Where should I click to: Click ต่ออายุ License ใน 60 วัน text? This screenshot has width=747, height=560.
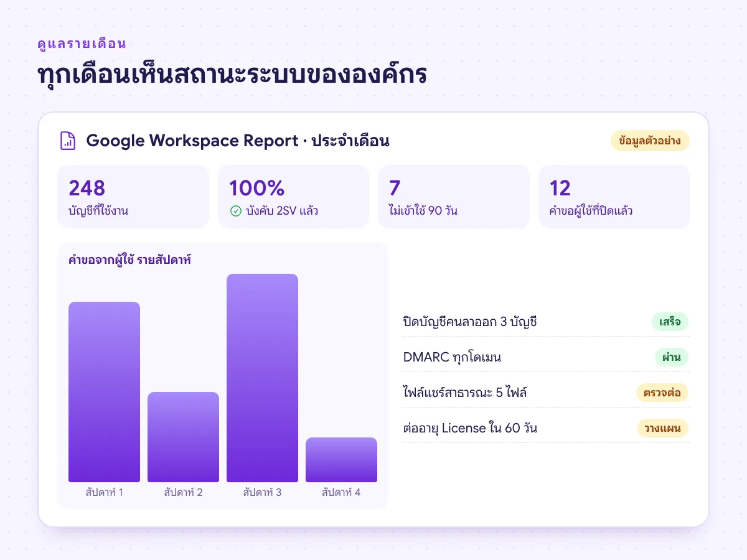click(x=470, y=428)
